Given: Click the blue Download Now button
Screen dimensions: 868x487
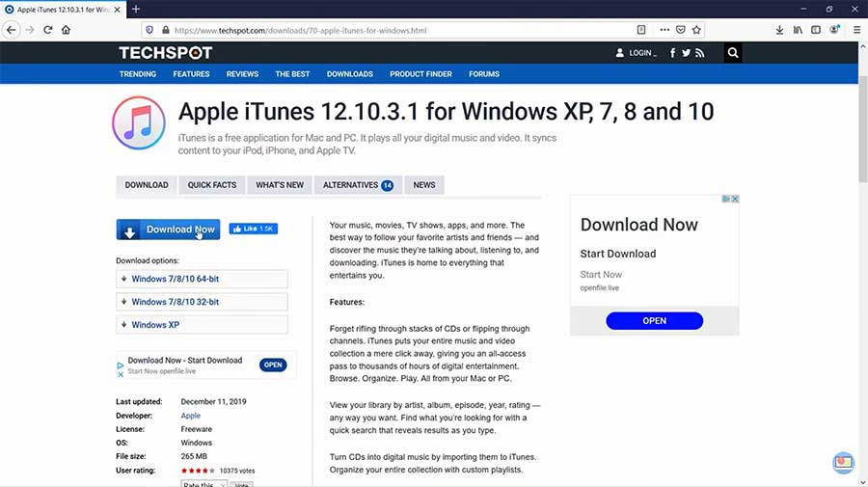Looking at the screenshot, I should 168,230.
